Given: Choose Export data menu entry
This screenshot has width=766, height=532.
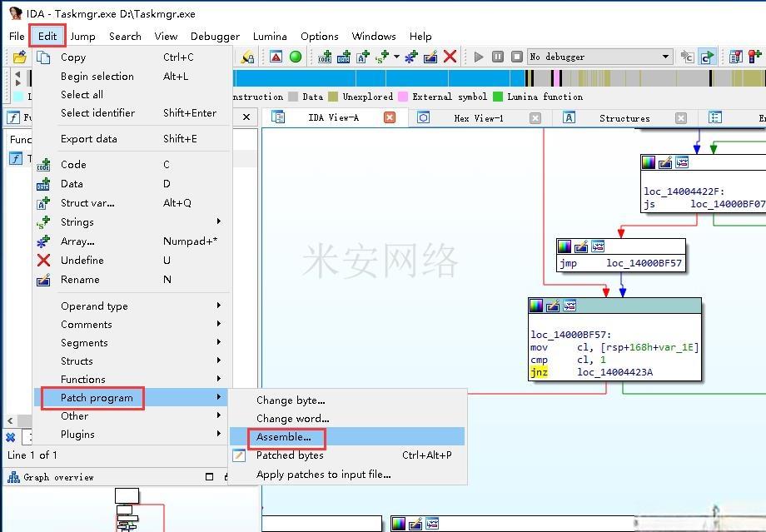Looking at the screenshot, I should pos(132,139).
